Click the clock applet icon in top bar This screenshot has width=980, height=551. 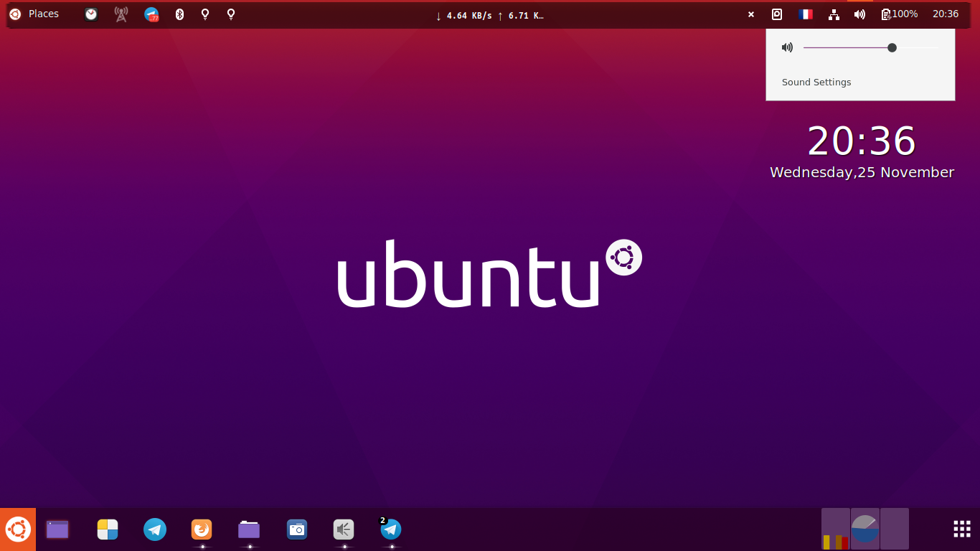pyautogui.click(x=91, y=14)
